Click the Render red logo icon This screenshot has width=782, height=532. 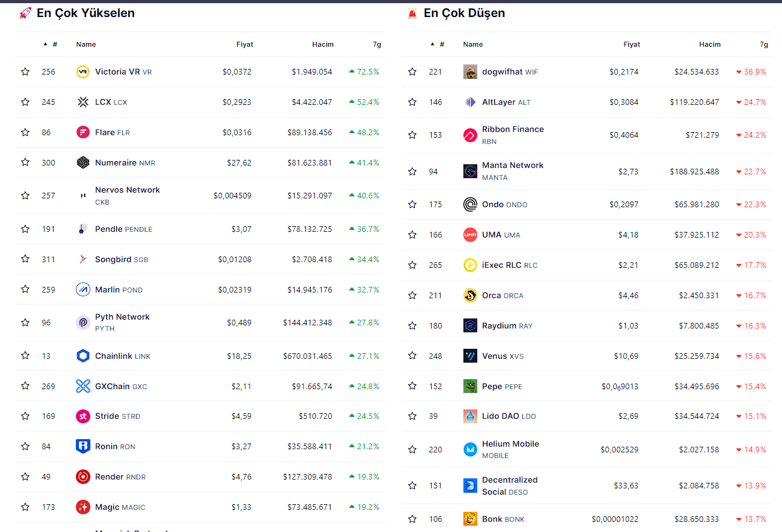click(x=83, y=477)
